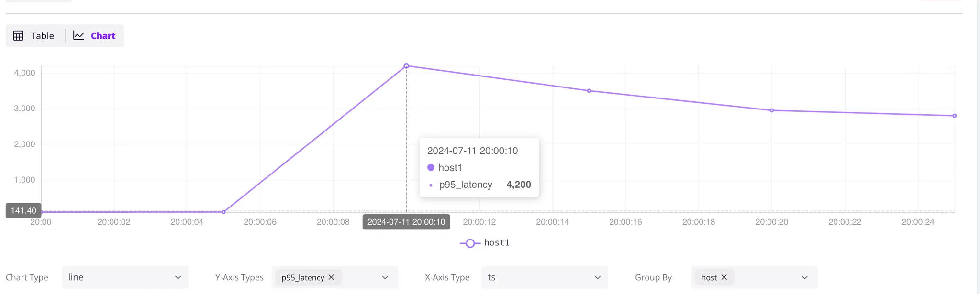The image size is (980, 294).
Task: Open the X-Axis Type dropdown
Action: tap(597, 277)
